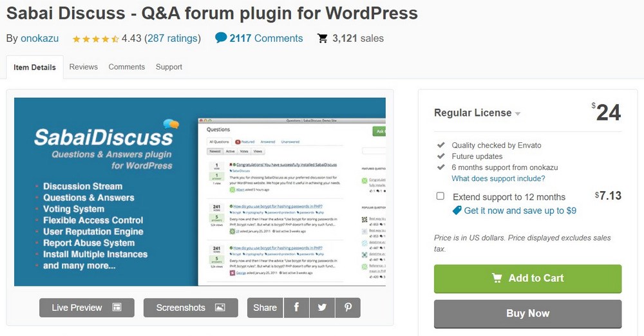The image size is (644, 336).
Task: Open the 2117 Comments link
Action: (x=266, y=38)
